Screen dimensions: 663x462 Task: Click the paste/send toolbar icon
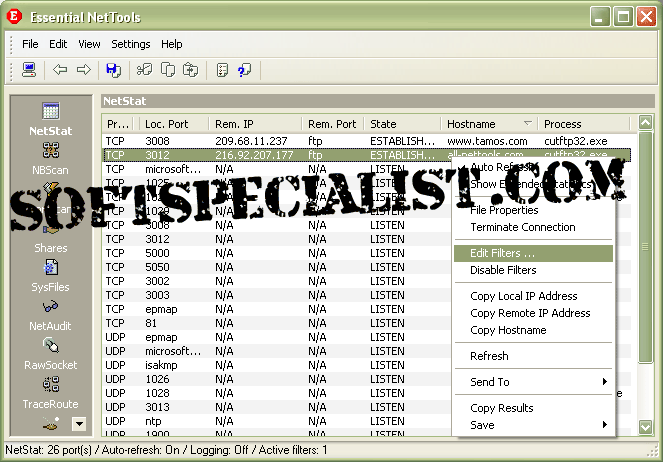pyautogui.click(x=190, y=70)
